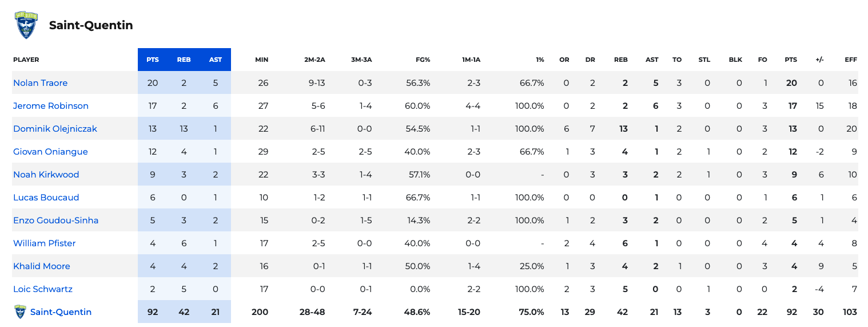868x327 pixels.
Task: Click the small Saint-Quentin logo in totals row
Action: pos(20,312)
